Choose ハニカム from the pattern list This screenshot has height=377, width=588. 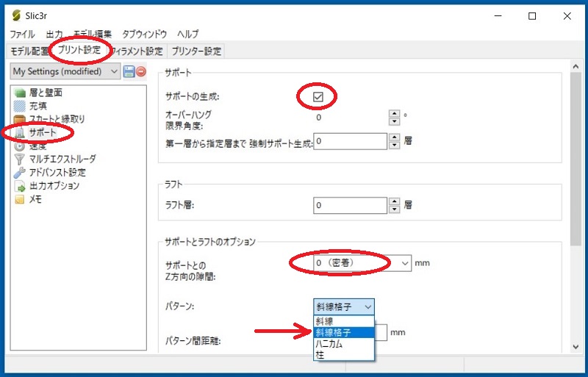[343, 344]
